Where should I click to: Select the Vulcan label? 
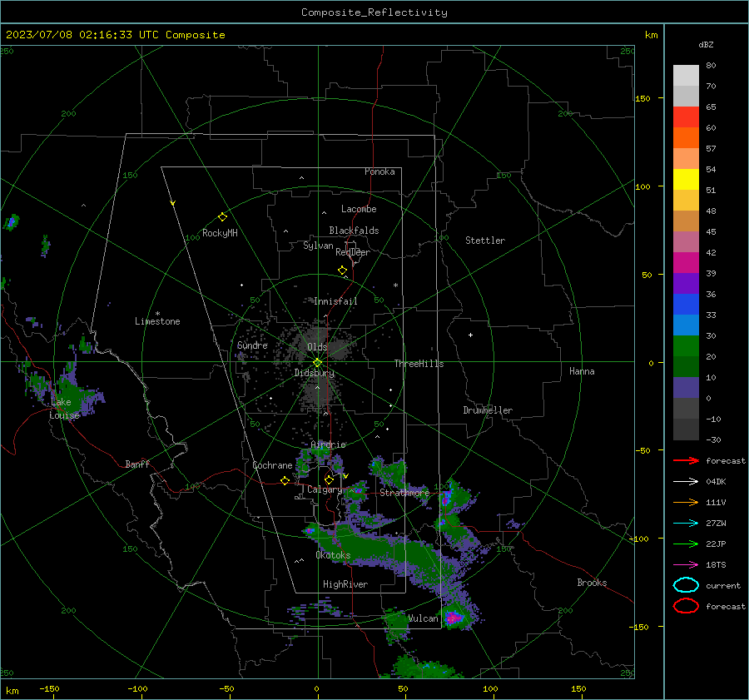click(x=424, y=618)
